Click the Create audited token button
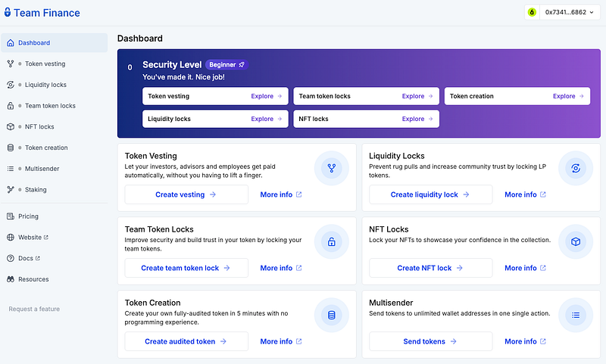 click(186, 341)
